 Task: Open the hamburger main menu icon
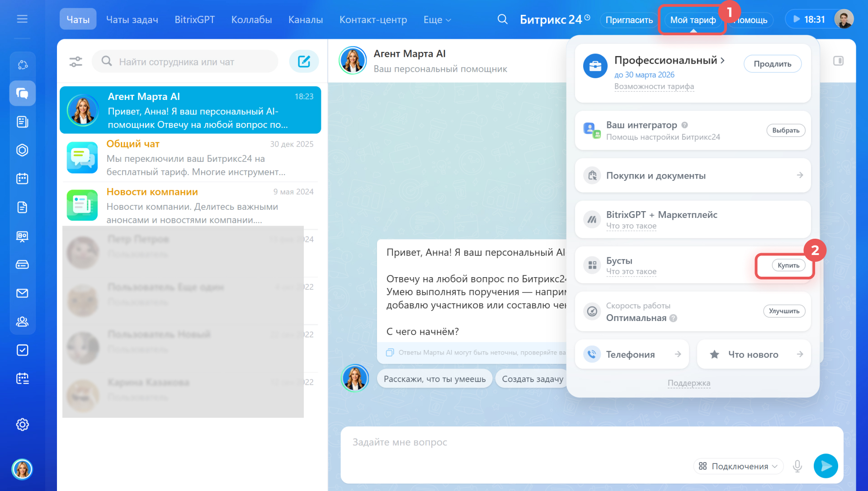coord(22,19)
